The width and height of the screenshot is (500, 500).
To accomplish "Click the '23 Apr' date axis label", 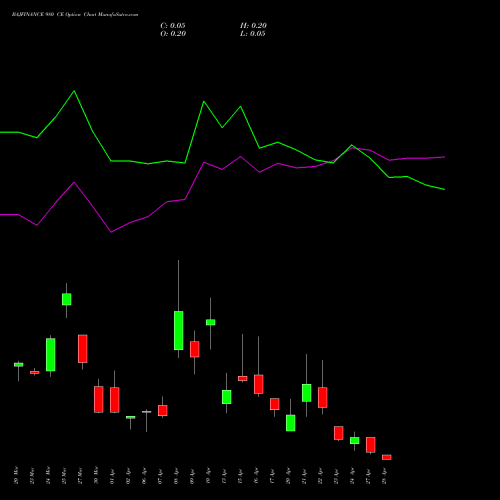I will 336,476.
